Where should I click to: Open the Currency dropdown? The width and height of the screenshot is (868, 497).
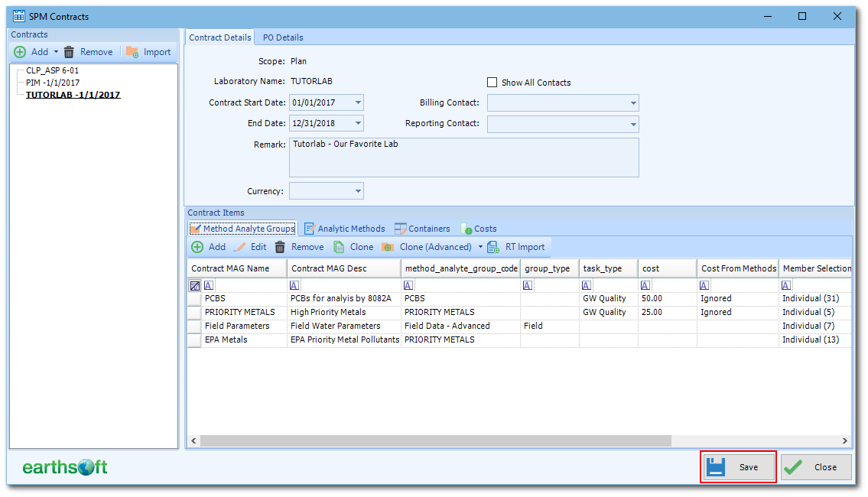358,191
